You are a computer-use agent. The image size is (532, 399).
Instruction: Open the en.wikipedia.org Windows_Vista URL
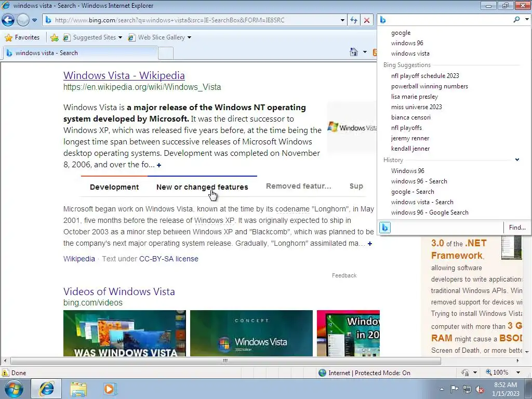(142, 87)
